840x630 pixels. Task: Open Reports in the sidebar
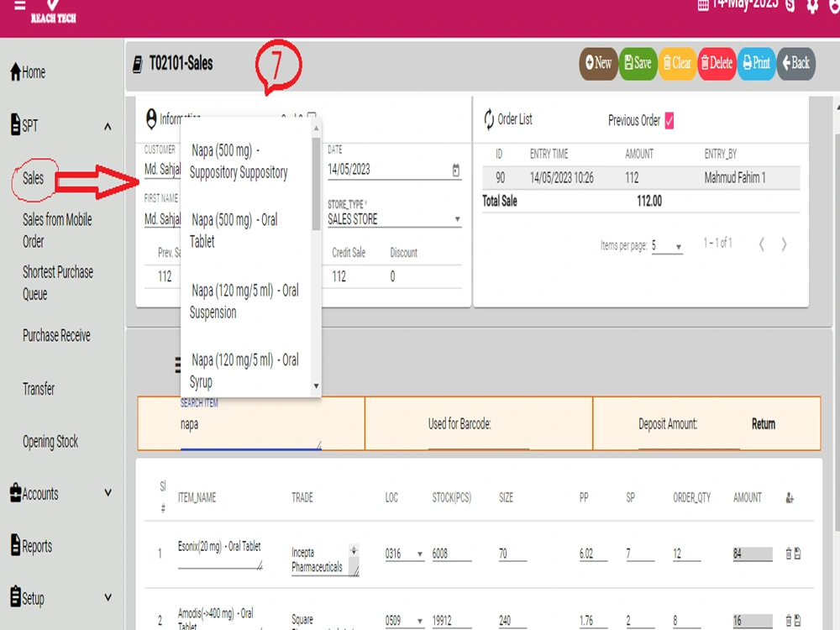(x=37, y=546)
